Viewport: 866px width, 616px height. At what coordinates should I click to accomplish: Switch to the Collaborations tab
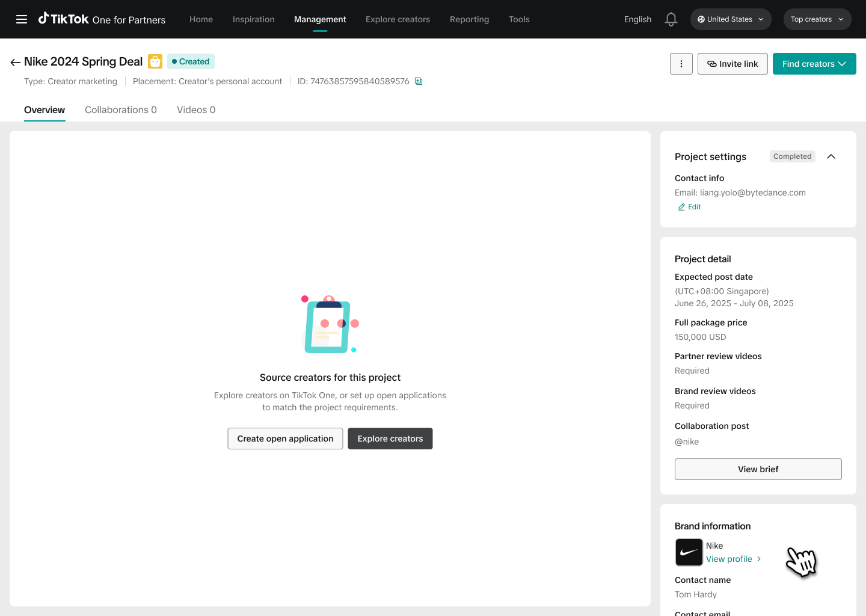coord(121,110)
